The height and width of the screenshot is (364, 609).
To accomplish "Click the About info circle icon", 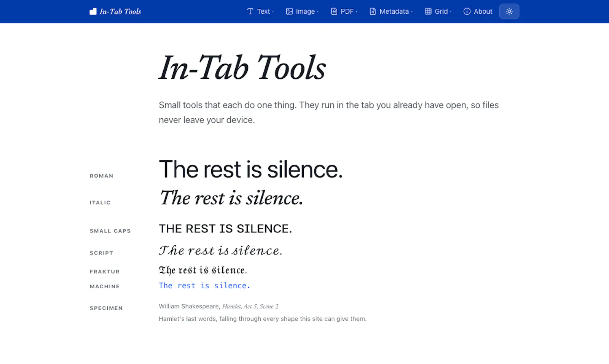I will 467,11.
